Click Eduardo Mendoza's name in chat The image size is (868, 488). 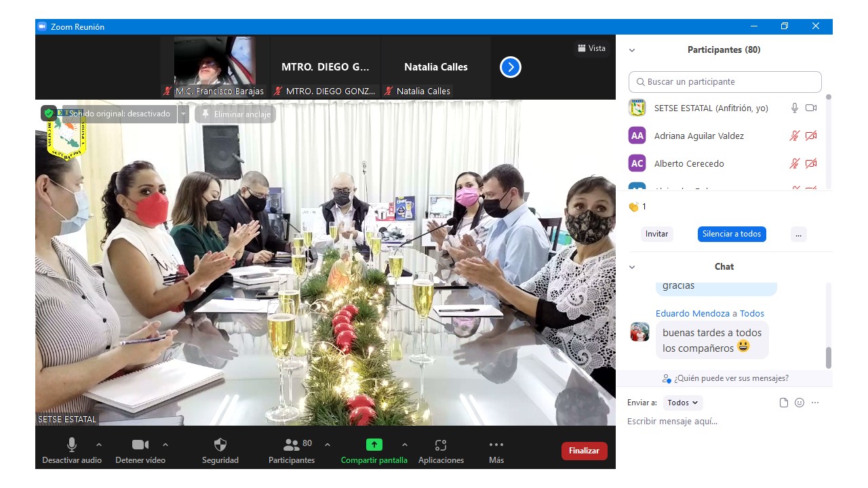(692, 313)
